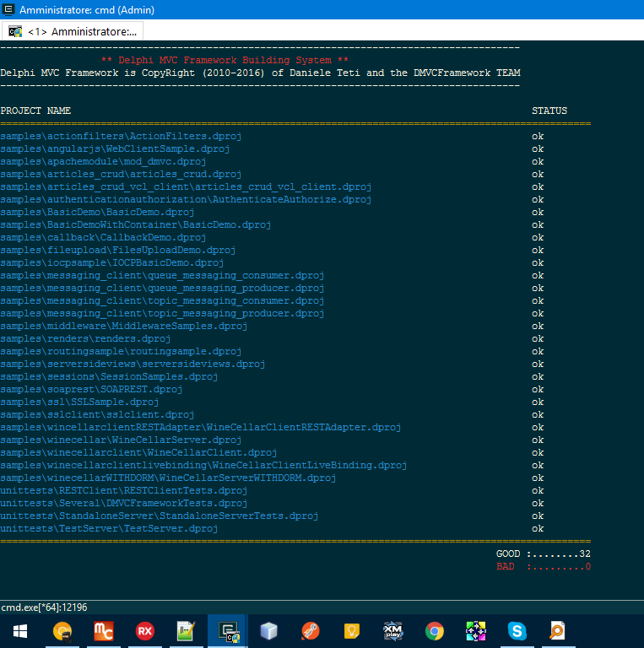
Task: Click the red Building System title text
Action: [225, 61]
